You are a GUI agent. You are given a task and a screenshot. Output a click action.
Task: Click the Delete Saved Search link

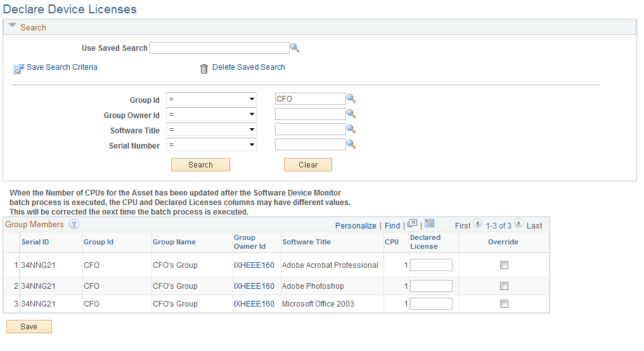[x=248, y=67]
